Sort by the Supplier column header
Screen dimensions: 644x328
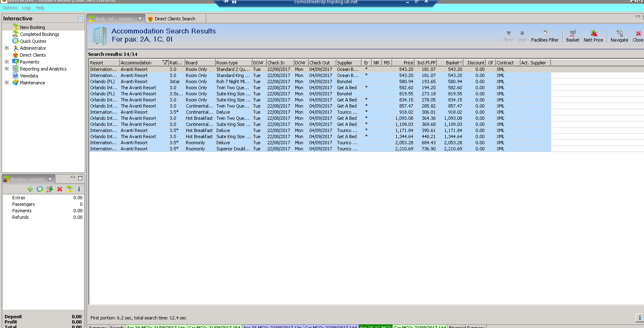(x=349, y=63)
